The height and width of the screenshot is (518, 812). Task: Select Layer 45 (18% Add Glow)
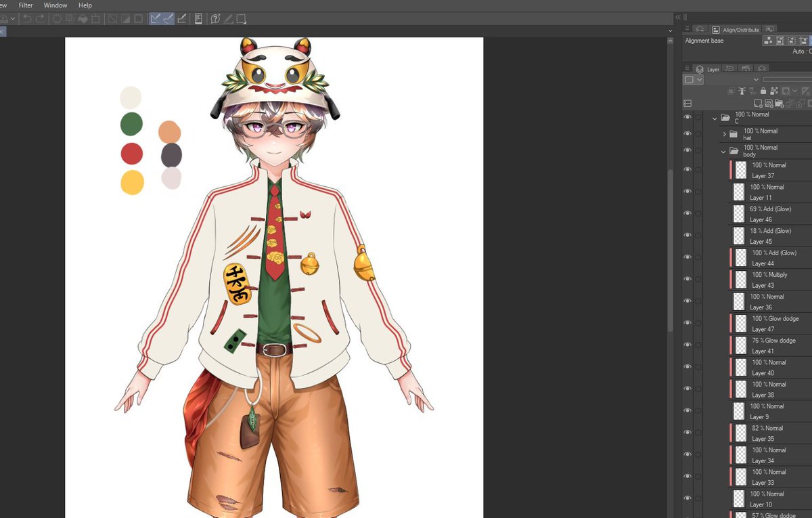[x=771, y=236]
